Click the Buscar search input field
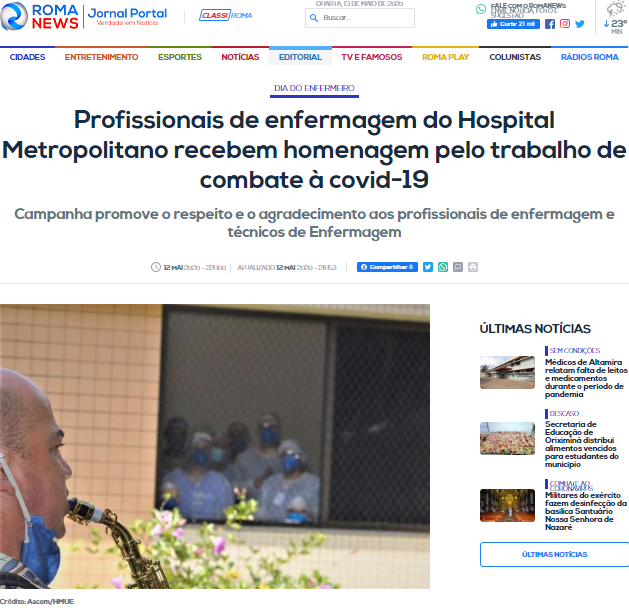 coord(360,18)
